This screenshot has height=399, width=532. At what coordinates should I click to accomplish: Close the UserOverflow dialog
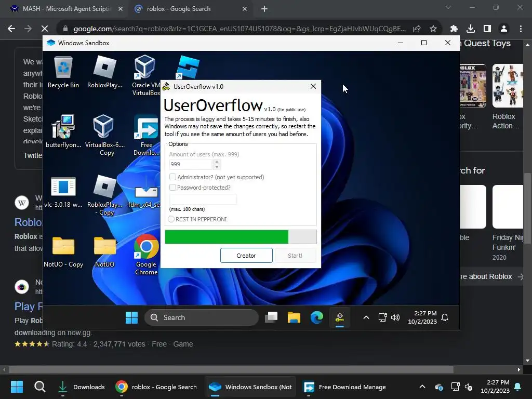point(313,86)
